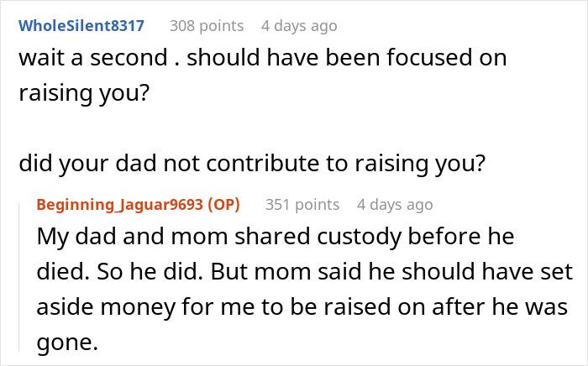This screenshot has width=588, height=366.
Task: Click the line starting 'aside money for me'
Action: point(304,308)
